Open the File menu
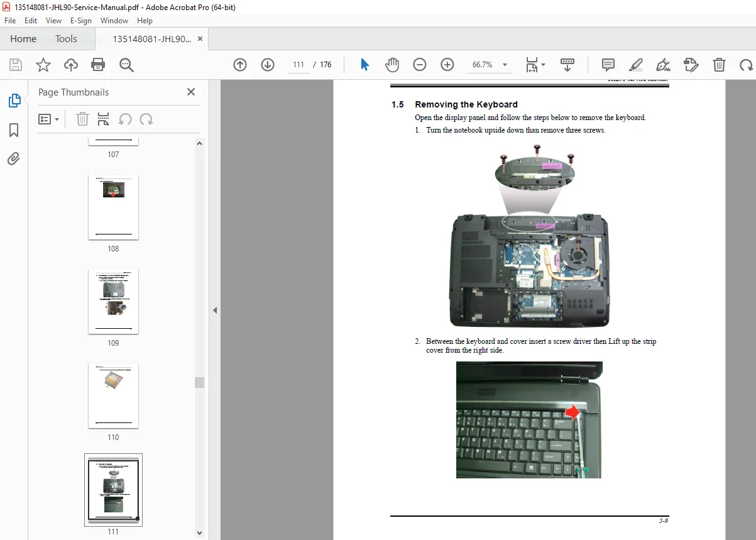 coord(10,20)
